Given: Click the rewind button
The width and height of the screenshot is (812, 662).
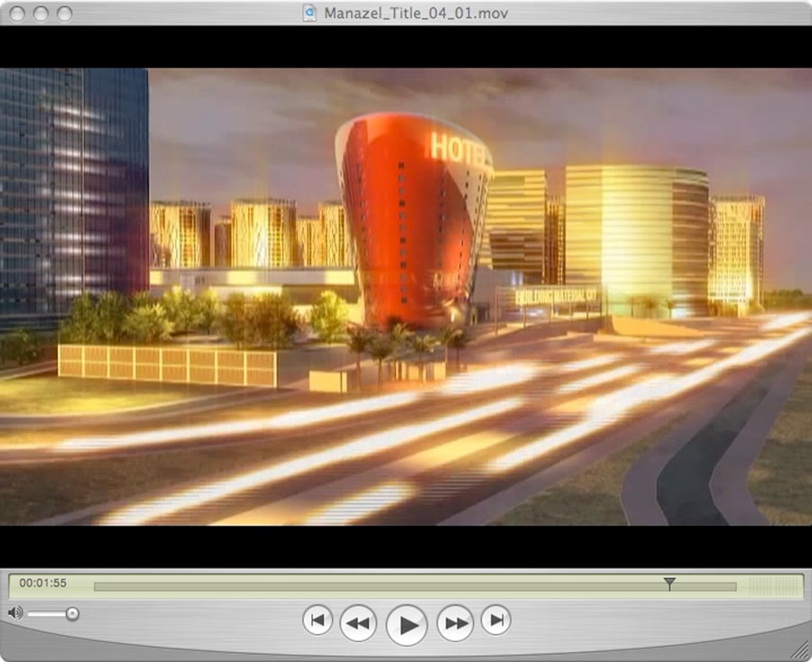Looking at the screenshot, I should point(358,622).
